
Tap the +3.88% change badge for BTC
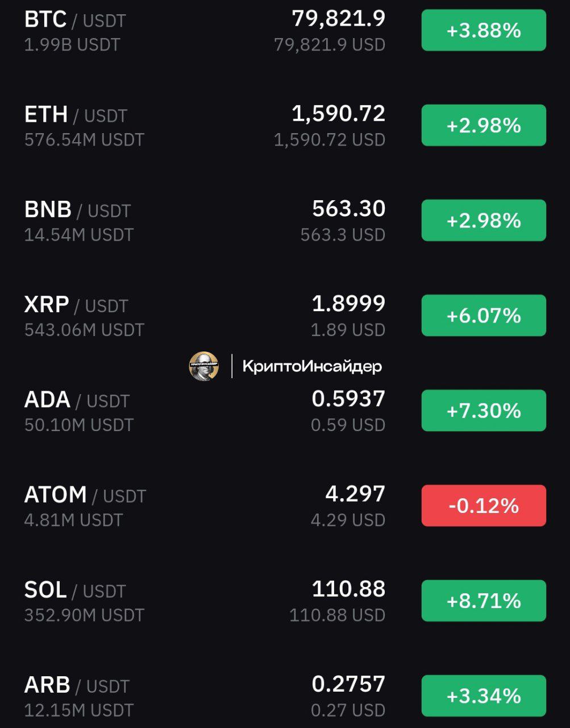484,30
